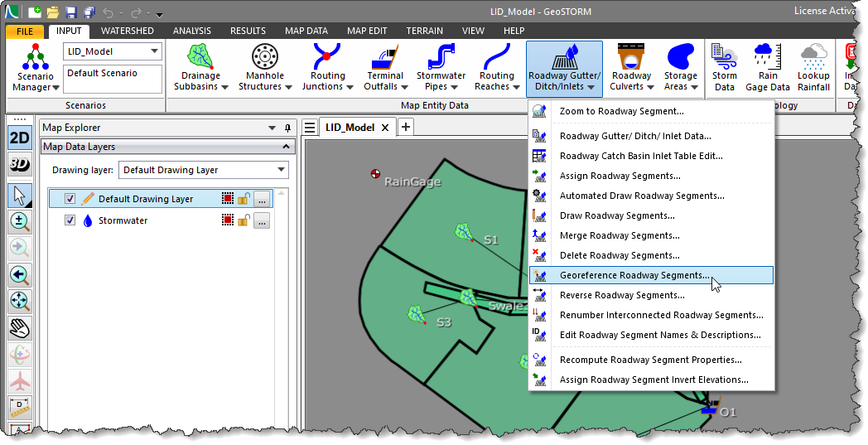Switch to the 3D view button
Image resolution: width=868 pixels, height=445 pixels.
point(19,164)
